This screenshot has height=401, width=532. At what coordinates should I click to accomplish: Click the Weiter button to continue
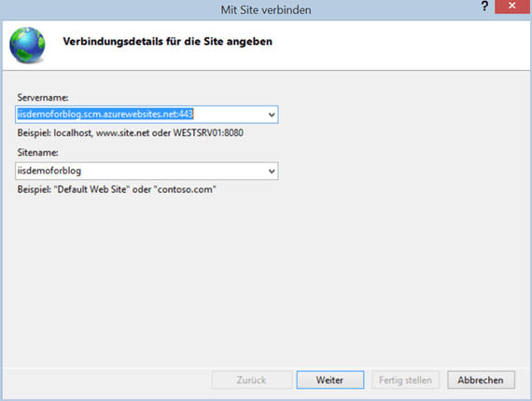[330, 380]
